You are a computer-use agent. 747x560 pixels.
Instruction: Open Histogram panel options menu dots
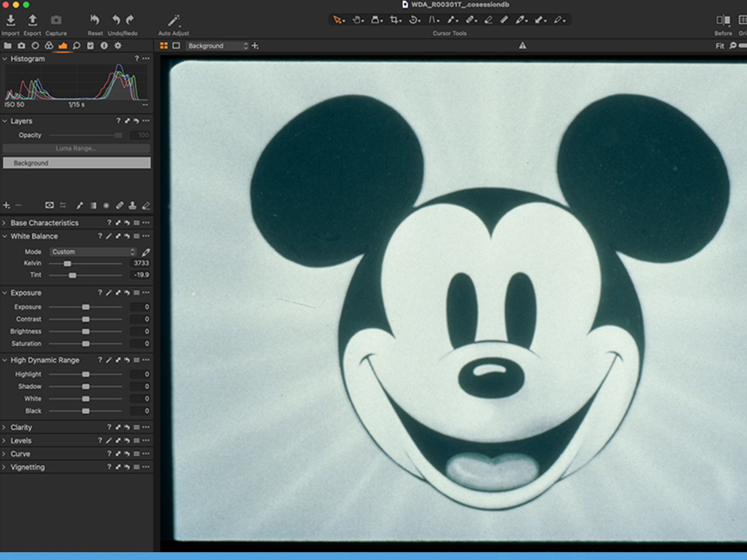point(146,58)
